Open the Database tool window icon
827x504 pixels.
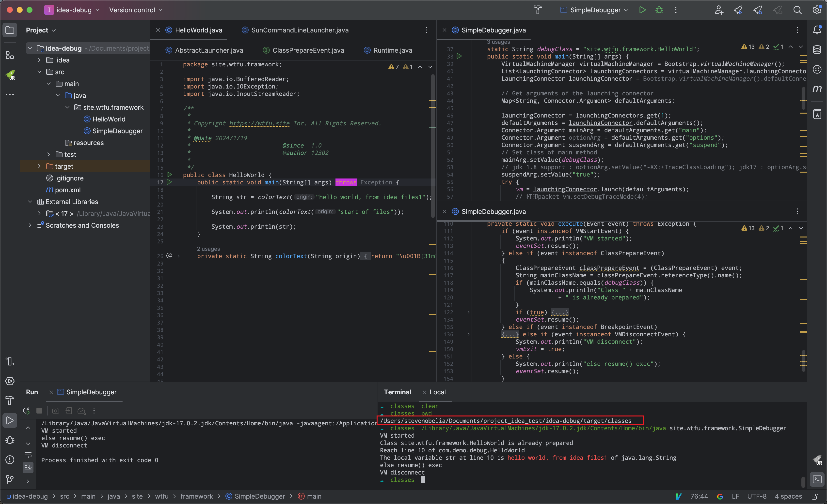coord(817,50)
